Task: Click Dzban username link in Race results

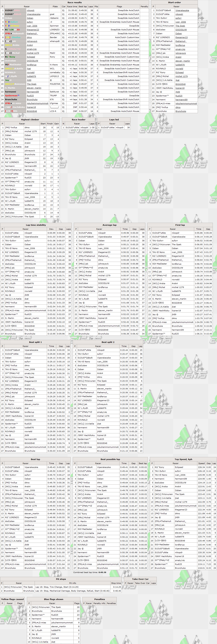Action: coord(30,18)
